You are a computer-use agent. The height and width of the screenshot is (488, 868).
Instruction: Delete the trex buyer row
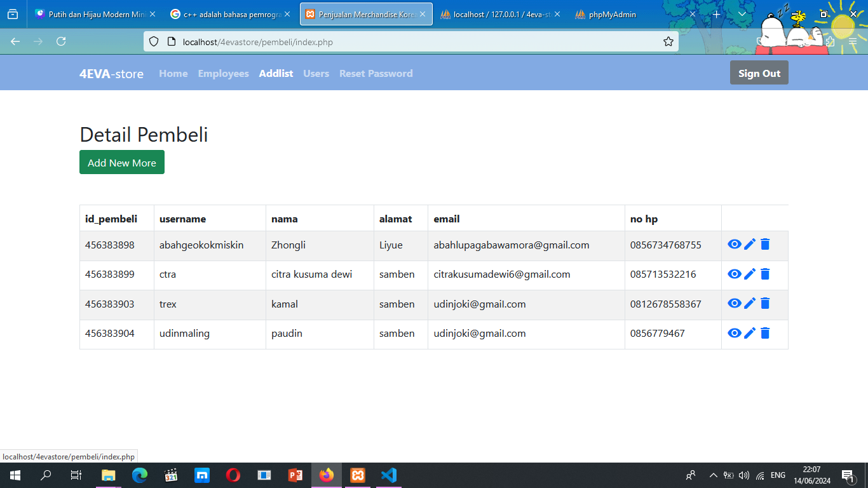pyautogui.click(x=765, y=304)
